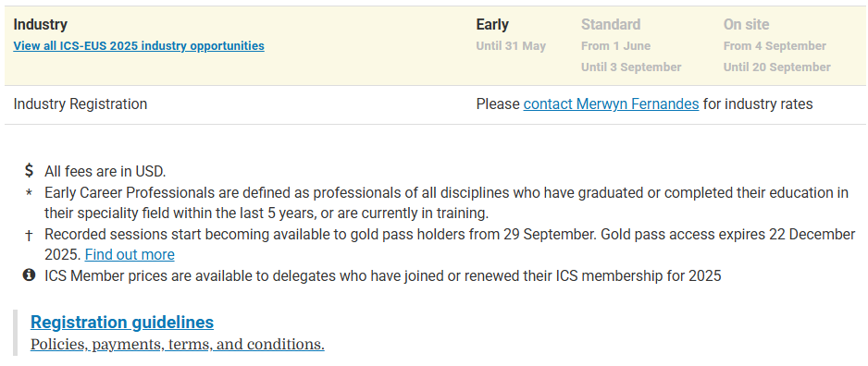Click the dollar sign icon before fees note
The image size is (868, 366).
coord(30,171)
